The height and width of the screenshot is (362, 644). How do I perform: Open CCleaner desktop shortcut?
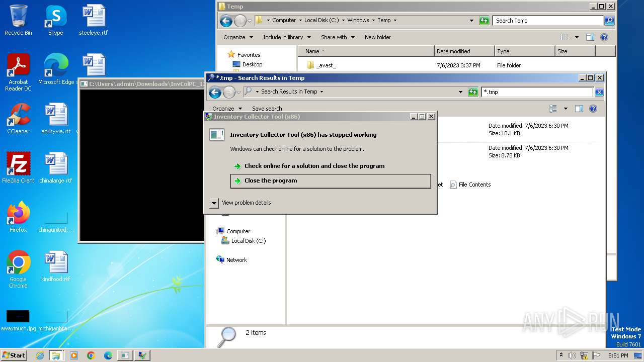click(18, 119)
